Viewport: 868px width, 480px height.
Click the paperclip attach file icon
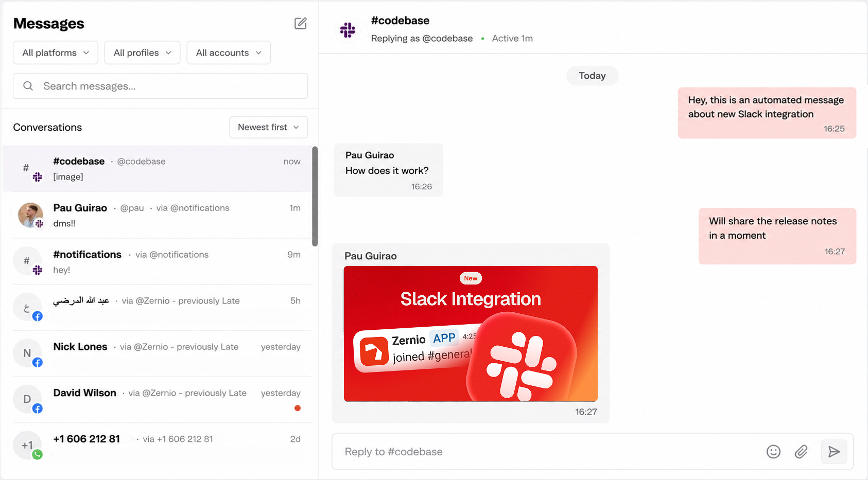point(801,452)
